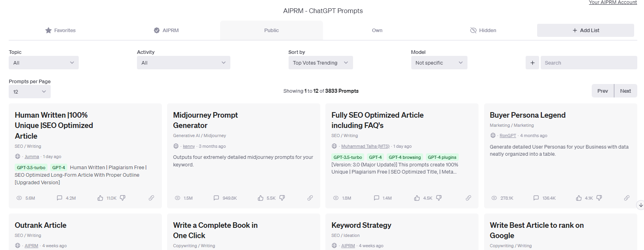Open the Outrank Article prompt card
Screen dimensions: 644x250
[x=40, y=225]
